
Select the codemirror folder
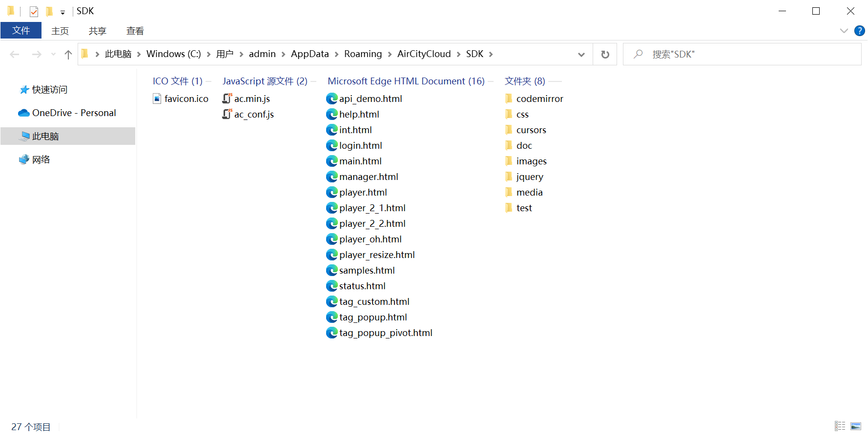(x=534, y=99)
